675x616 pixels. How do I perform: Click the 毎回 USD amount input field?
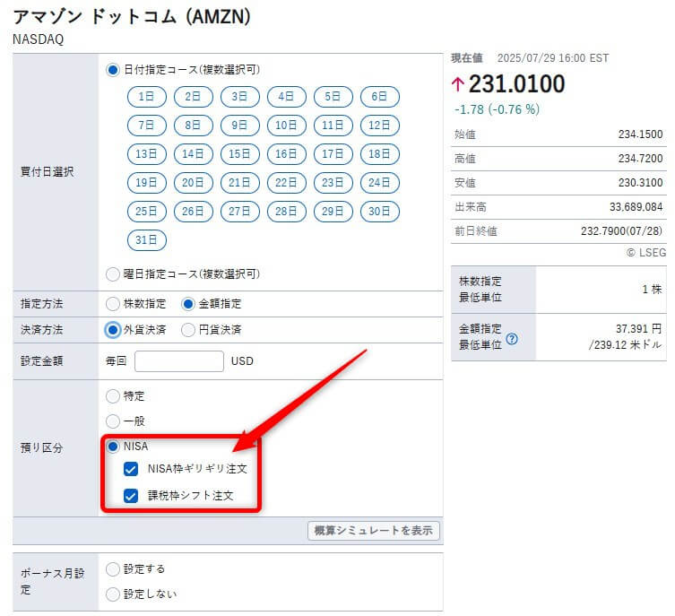coord(179,361)
